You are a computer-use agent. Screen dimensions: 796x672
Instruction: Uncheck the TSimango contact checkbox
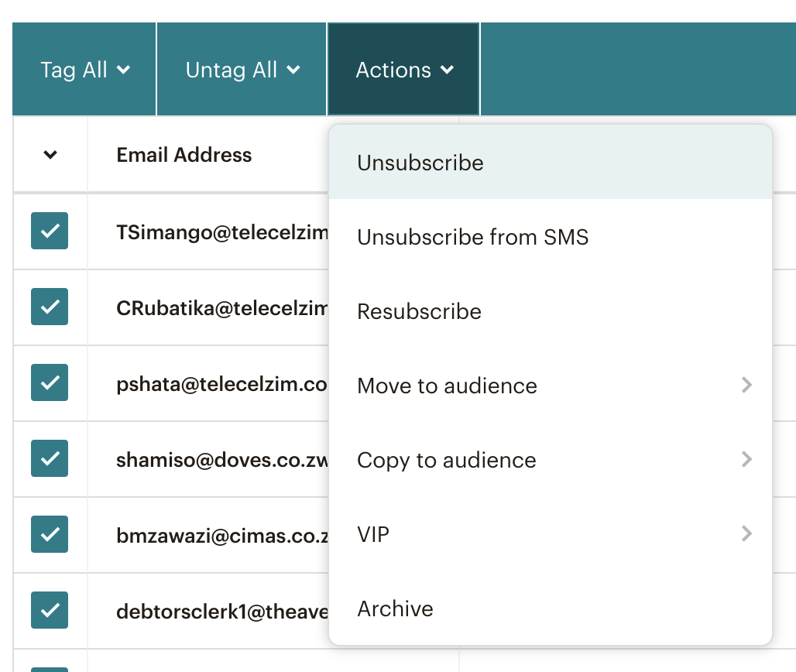[x=50, y=231]
